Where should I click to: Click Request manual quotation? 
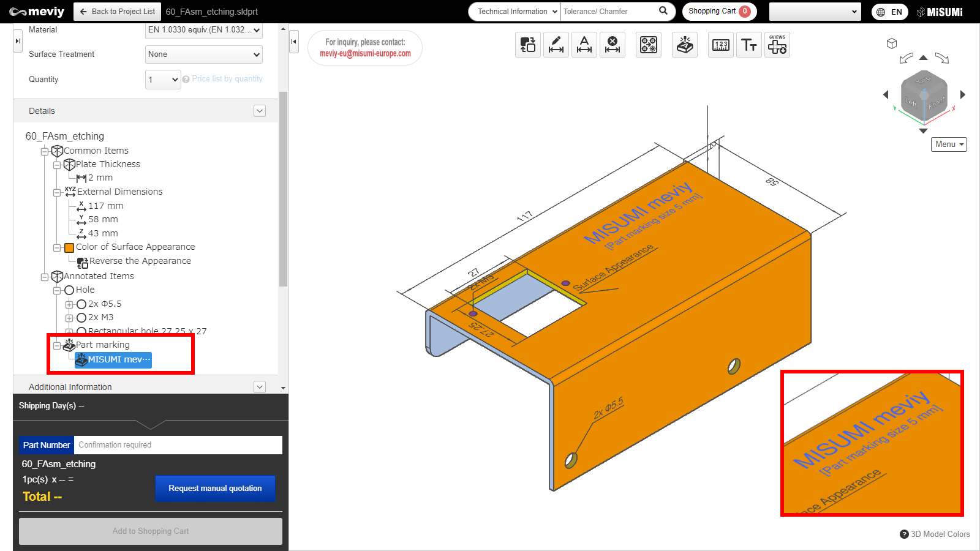coord(215,489)
